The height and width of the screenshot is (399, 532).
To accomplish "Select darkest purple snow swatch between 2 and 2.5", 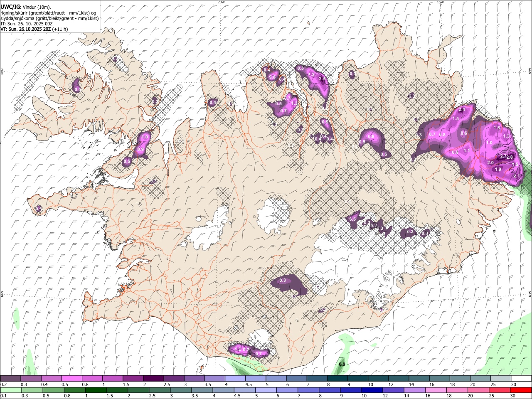I will 153,379.
